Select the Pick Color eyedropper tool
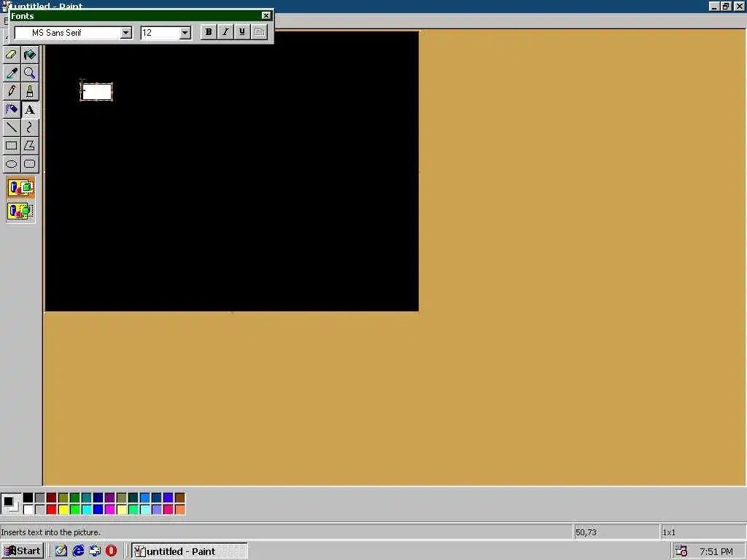This screenshot has width=747, height=560. pos(12,73)
